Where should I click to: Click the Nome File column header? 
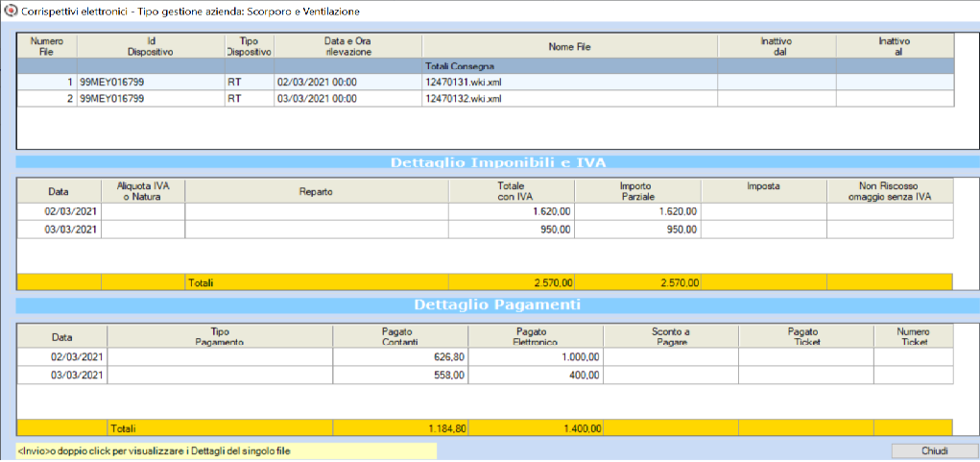click(569, 47)
